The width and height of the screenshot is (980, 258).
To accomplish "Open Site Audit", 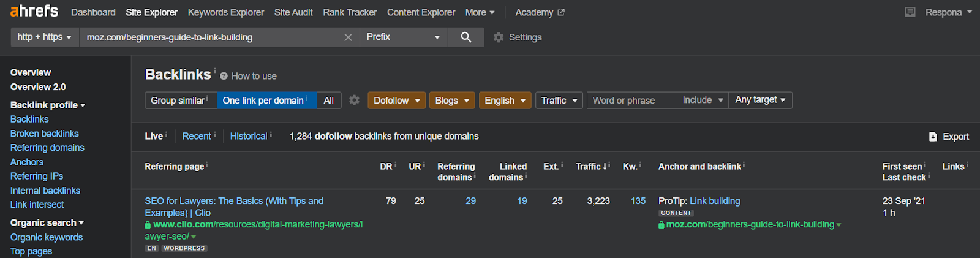I will [x=293, y=12].
